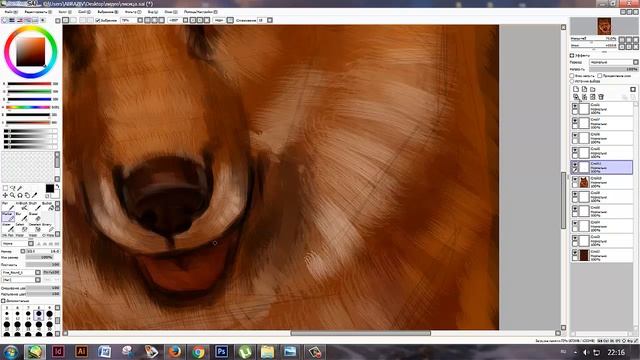Open the Файл menu
Viewport: 640px width, 360px height.
11,12
